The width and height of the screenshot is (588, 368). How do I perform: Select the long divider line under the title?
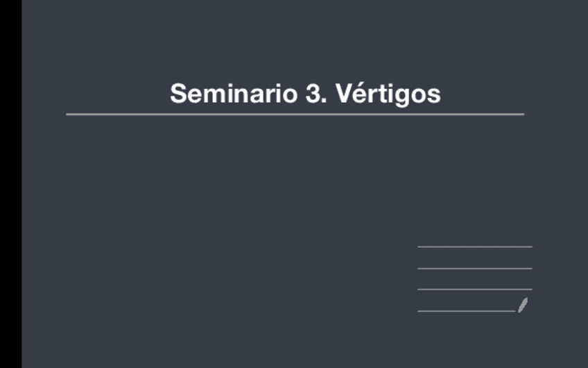(x=295, y=114)
